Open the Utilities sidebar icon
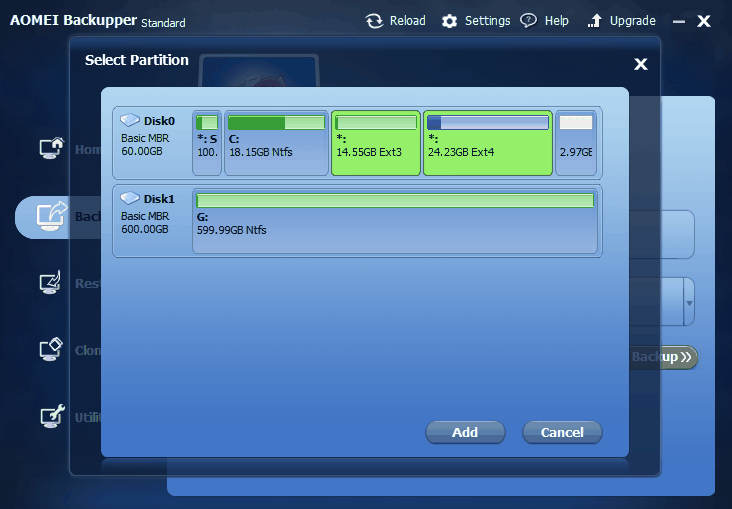The image size is (732, 509). (x=52, y=417)
